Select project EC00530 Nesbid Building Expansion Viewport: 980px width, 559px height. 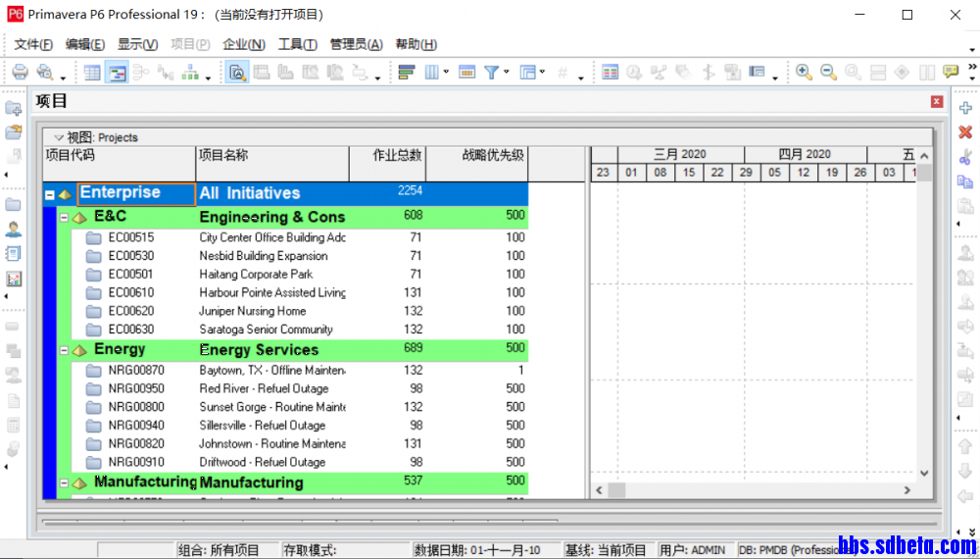(x=300, y=256)
